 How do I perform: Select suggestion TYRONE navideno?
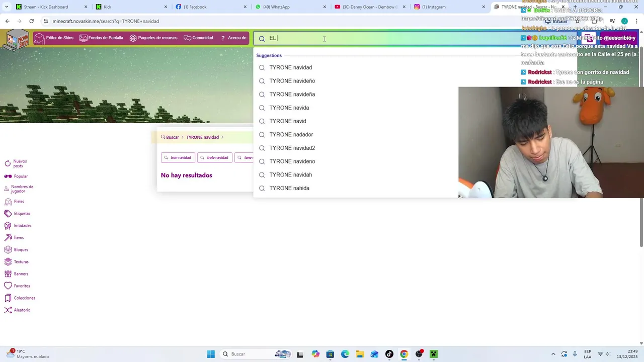[x=356, y=161]
